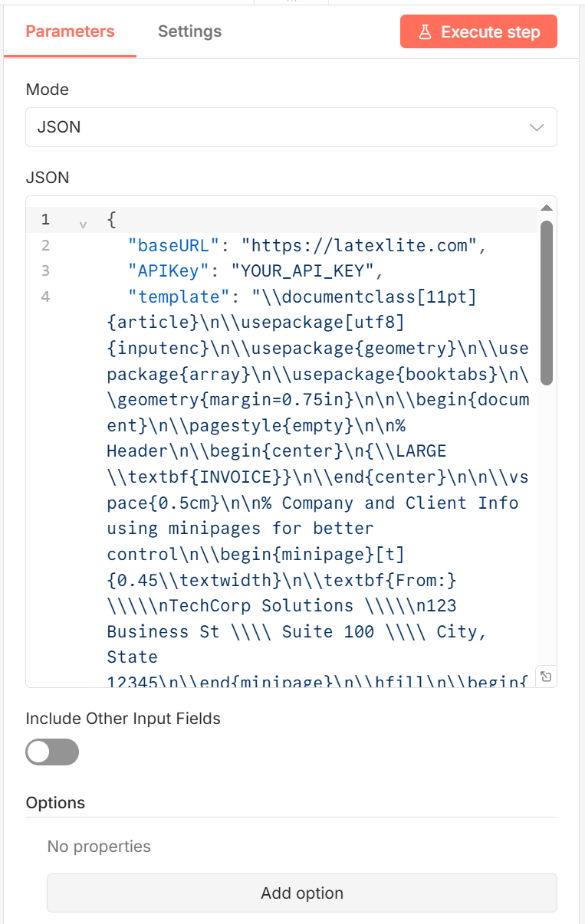Place cursor on the template key
Viewport: 585px width, 924px height.
[x=174, y=297]
